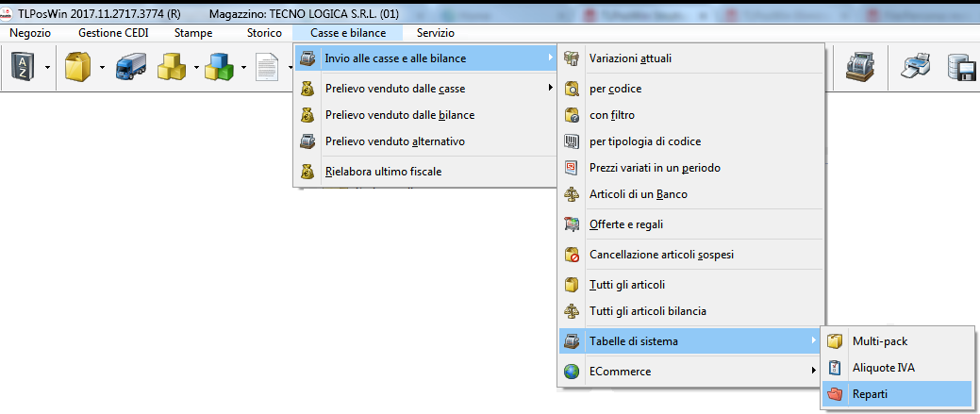980x414 pixels.
Task: Click the printer toolbar icon
Action: click(x=918, y=68)
